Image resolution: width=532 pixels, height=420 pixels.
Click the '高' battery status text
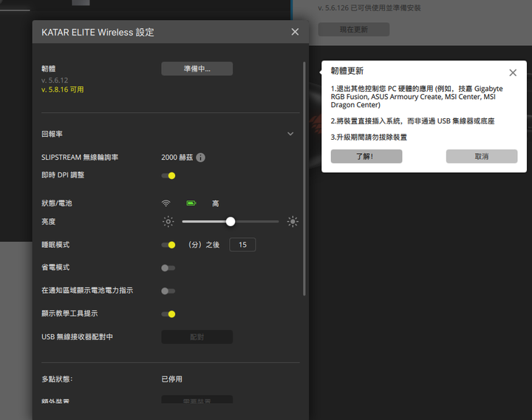[216, 203]
